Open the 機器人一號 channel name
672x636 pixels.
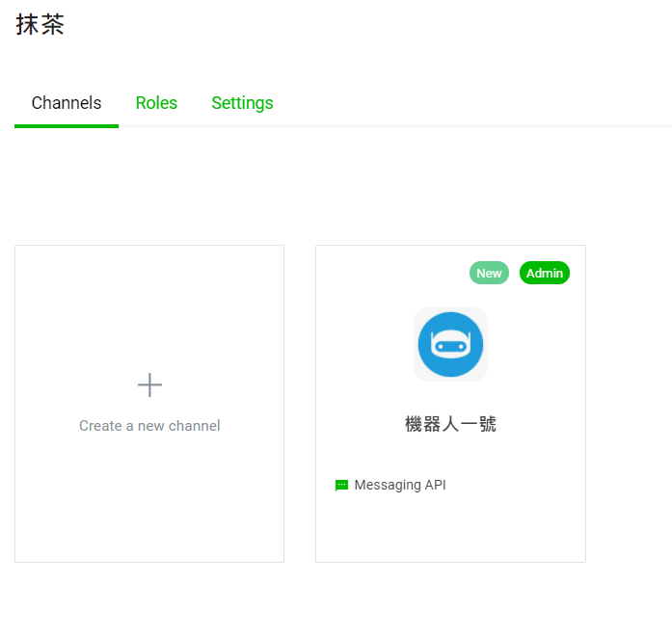pos(450,424)
